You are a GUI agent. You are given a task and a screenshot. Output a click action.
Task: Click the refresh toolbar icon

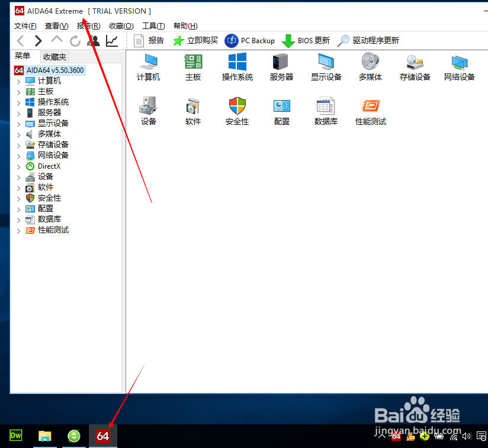75,41
